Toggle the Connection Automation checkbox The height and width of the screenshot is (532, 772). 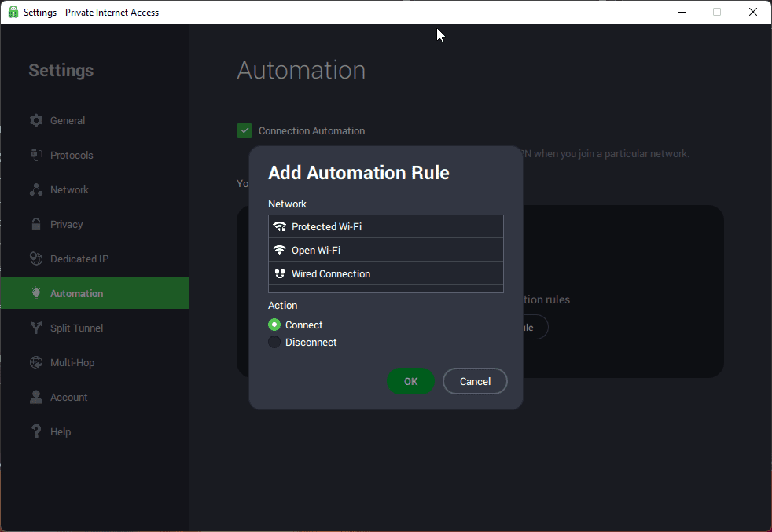point(244,130)
